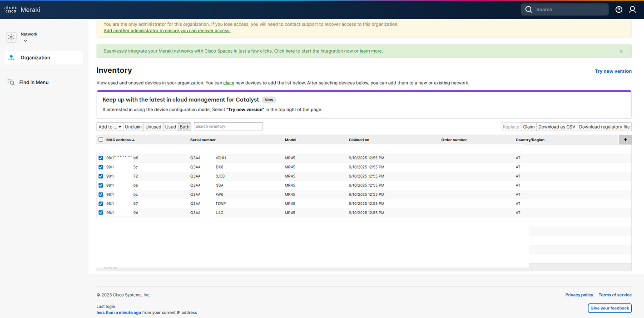Click Download as CSV button
The width and height of the screenshot is (644, 318).
(556, 127)
